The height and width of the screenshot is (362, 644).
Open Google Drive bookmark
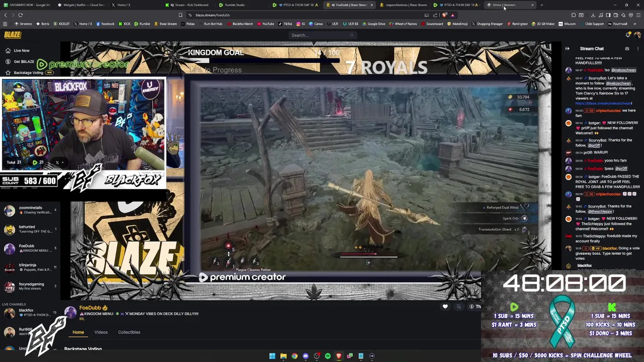(373, 24)
